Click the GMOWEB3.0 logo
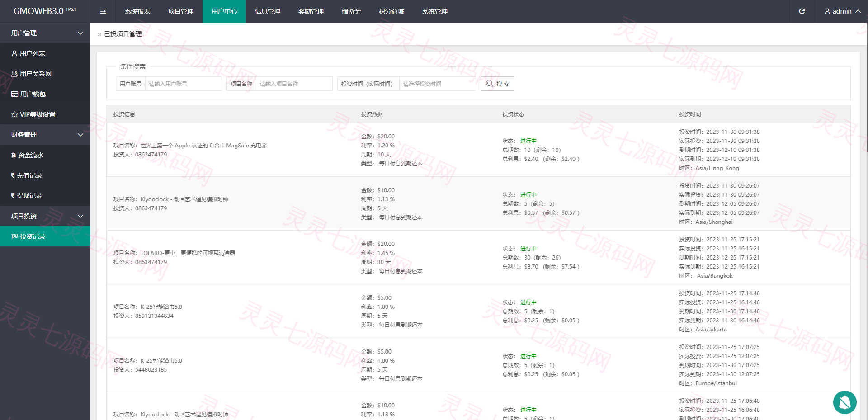This screenshot has width=868, height=420. coord(45,11)
